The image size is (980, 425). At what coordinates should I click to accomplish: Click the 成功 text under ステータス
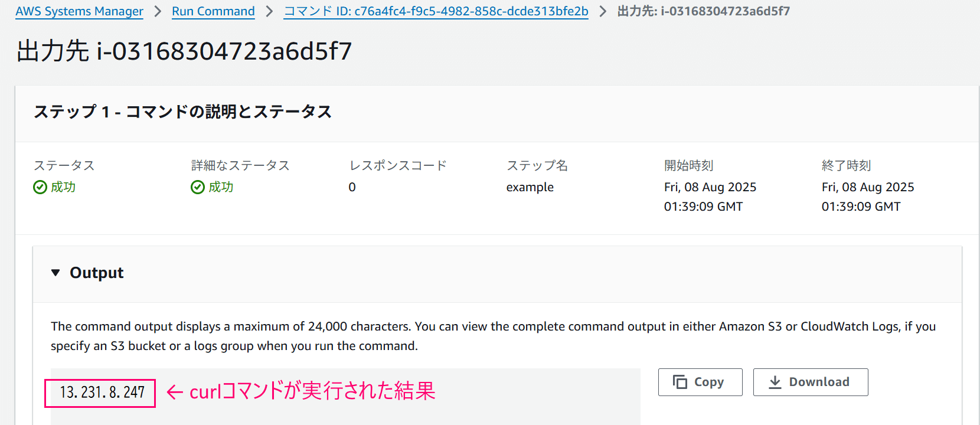(63, 187)
